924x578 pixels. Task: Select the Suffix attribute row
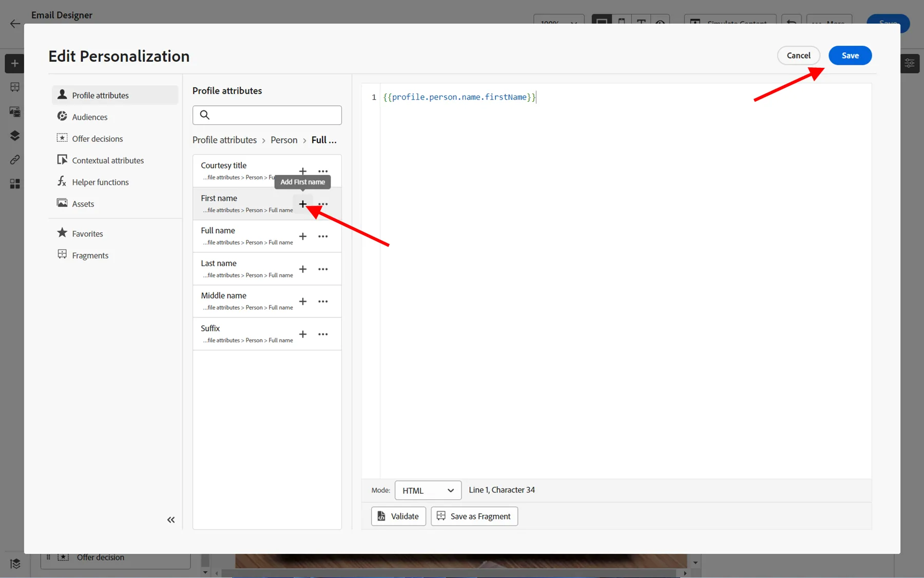pos(267,334)
